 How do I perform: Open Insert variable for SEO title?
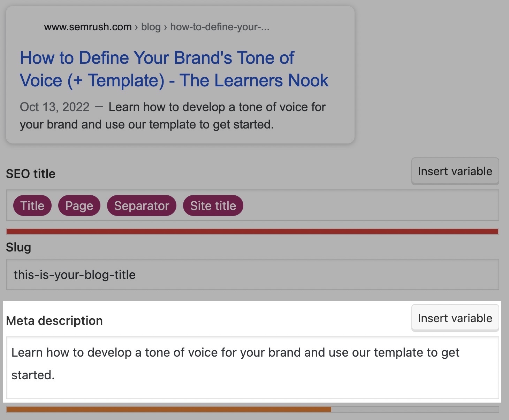tap(455, 171)
